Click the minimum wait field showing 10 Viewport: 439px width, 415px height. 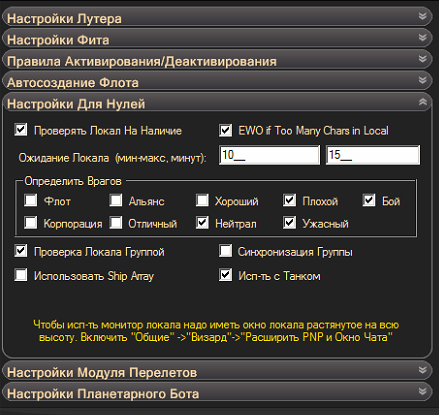click(269, 155)
